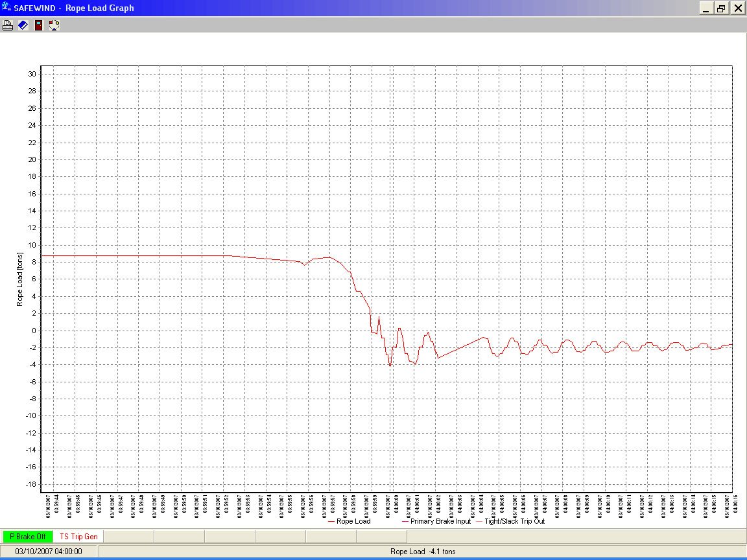747x560 pixels.
Task: Select the Primary Brake Input legend entry
Action: 436,521
